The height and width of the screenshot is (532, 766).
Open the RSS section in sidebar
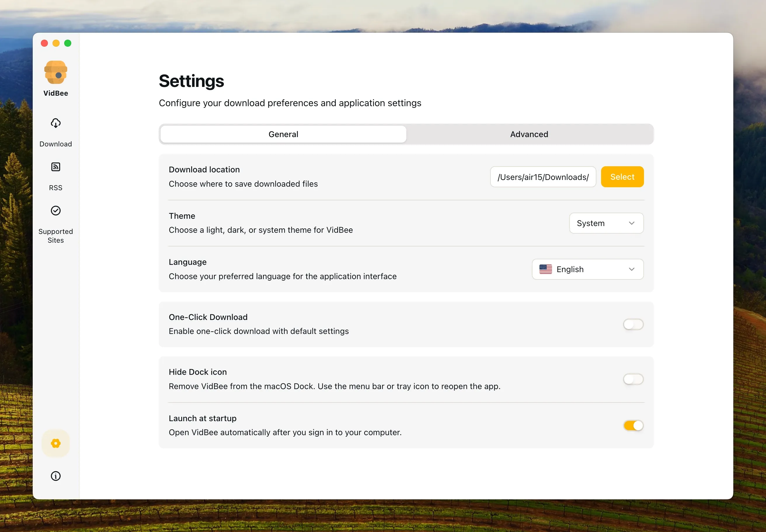click(x=55, y=176)
